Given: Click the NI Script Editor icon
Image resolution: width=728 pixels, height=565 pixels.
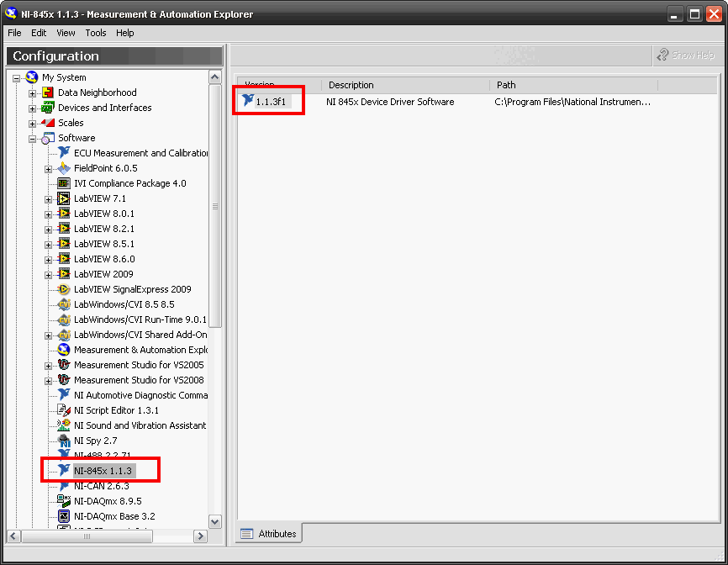Looking at the screenshot, I should tap(64, 410).
